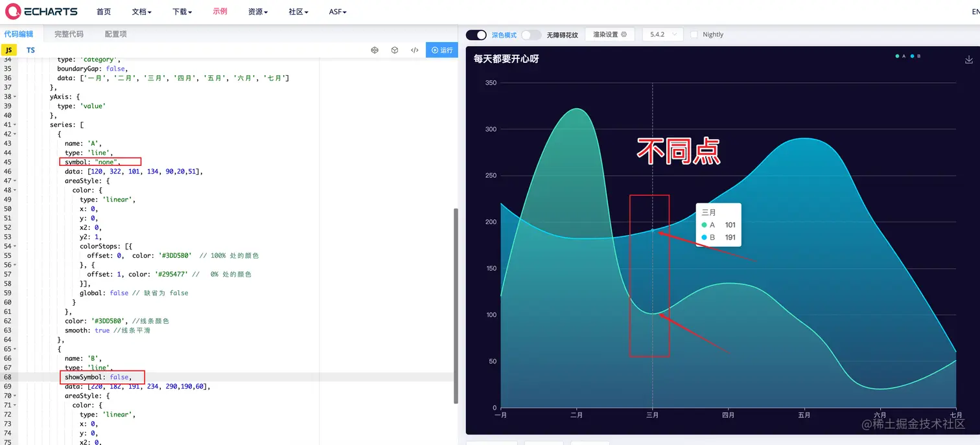Switch to 代码编辑 tab

19,34
